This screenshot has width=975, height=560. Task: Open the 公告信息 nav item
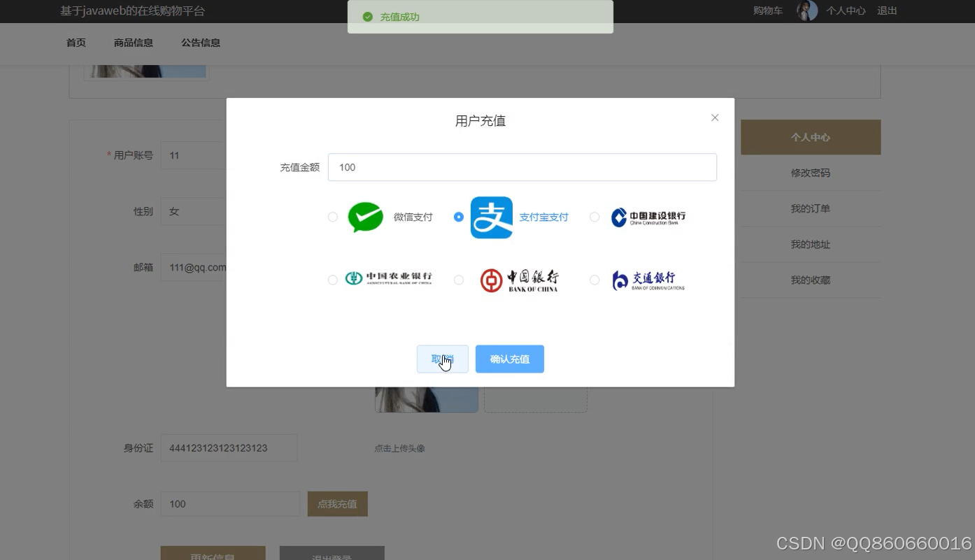(x=201, y=43)
